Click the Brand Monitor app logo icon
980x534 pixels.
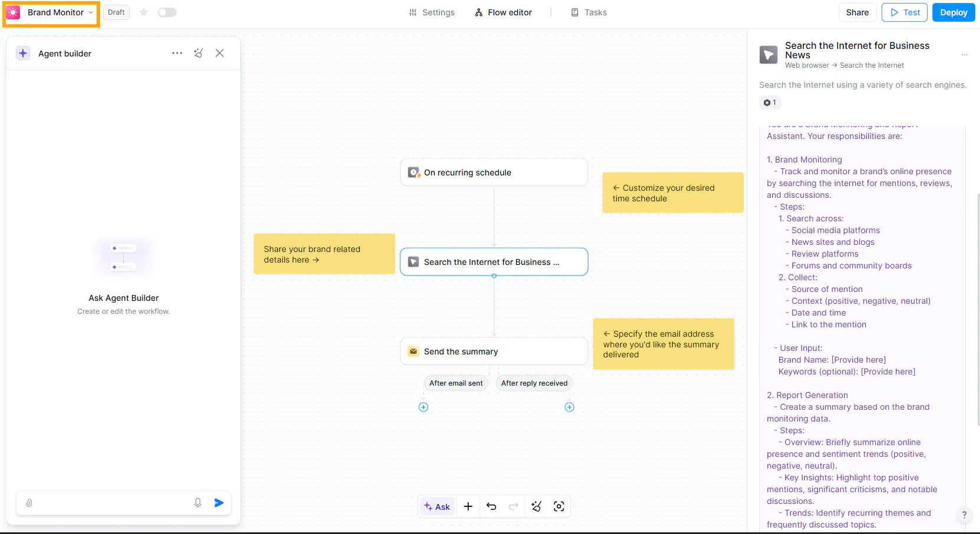pos(13,12)
